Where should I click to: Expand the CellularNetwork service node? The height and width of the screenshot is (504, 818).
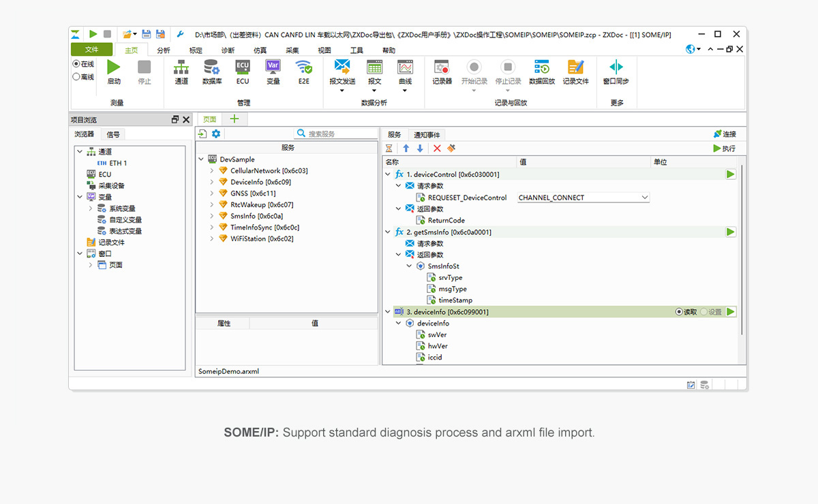pyautogui.click(x=212, y=171)
